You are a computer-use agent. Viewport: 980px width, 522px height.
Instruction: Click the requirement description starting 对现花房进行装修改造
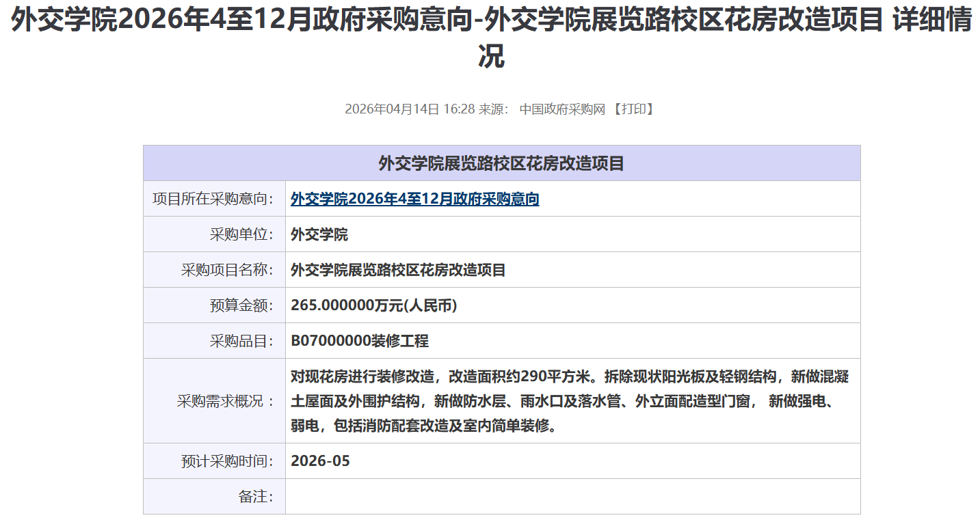(570, 401)
